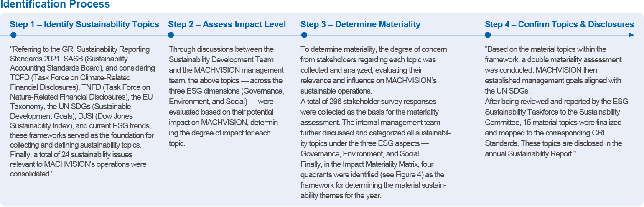Click the Step 3 timeline dot
644x207 pixels.
pyautogui.click(x=304, y=35)
